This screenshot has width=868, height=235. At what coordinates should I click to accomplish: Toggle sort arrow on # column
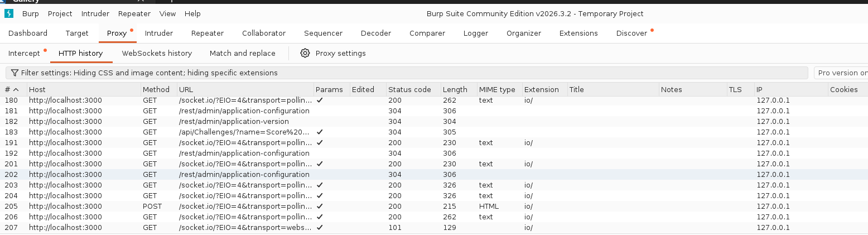(16, 89)
